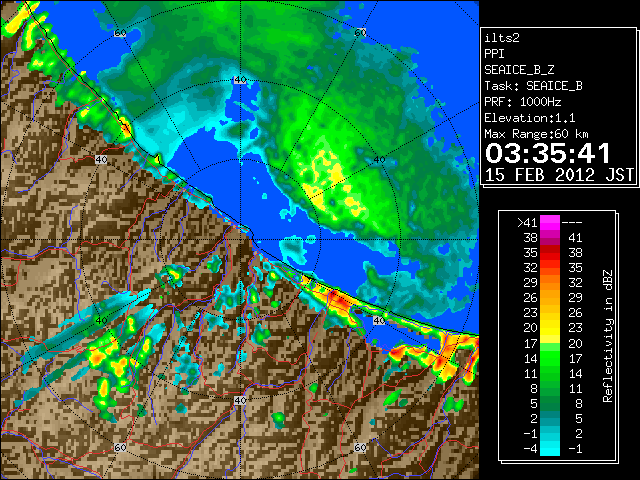Click the --- legend label
Screen dimensions: 640x480
pyautogui.click(x=572, y=222)
